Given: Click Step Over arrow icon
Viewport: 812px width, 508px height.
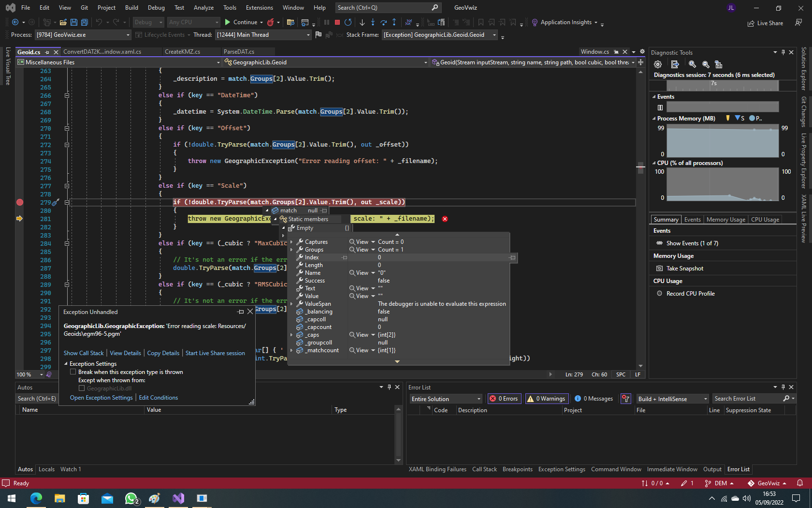Looking at the screenshot, I should tap(384, 22).
